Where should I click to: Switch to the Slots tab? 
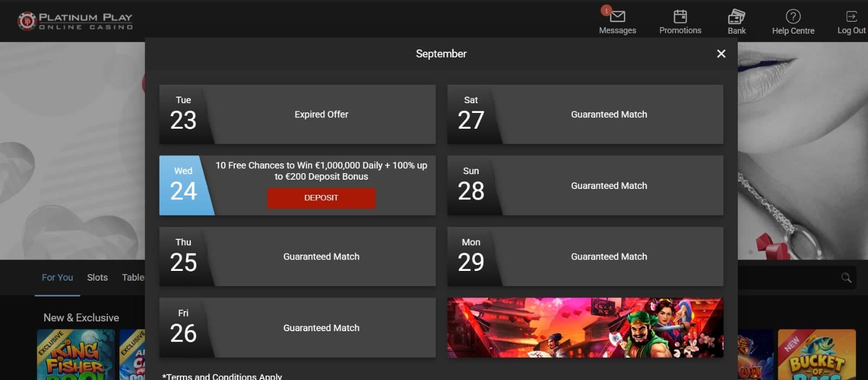pyautogui.click(x=98, y=277)
